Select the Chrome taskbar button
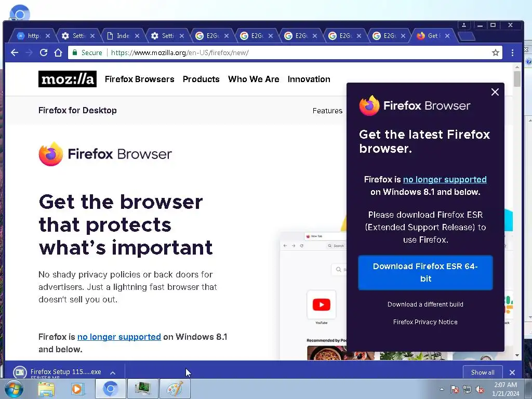The width and height of the screenshot is (532, 399). click(x=110, y=389)
